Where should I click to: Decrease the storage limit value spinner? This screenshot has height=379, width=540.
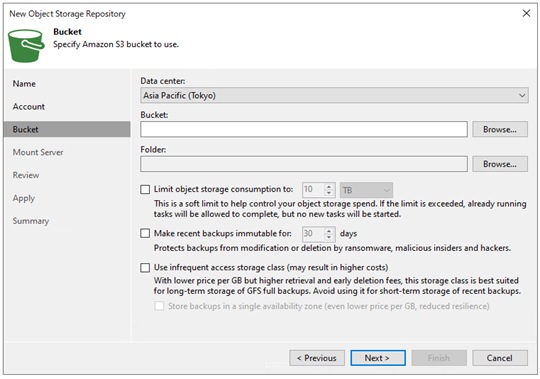[329, 193]
